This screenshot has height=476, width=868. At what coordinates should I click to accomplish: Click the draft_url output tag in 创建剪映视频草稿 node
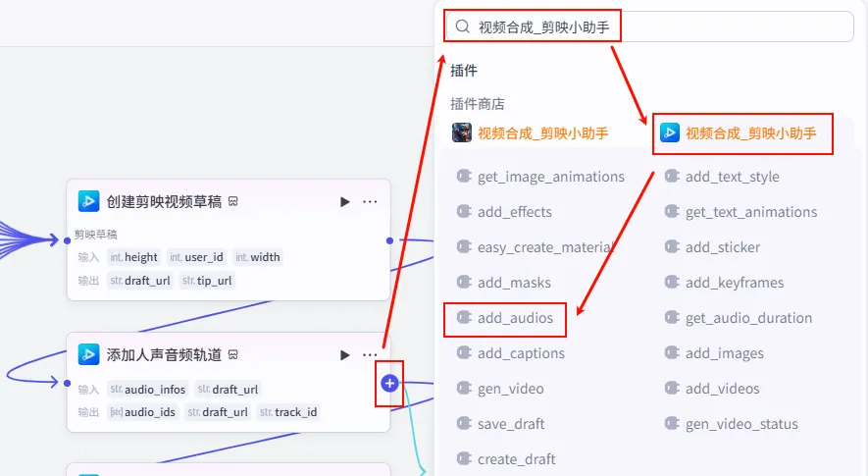[140, 281]
